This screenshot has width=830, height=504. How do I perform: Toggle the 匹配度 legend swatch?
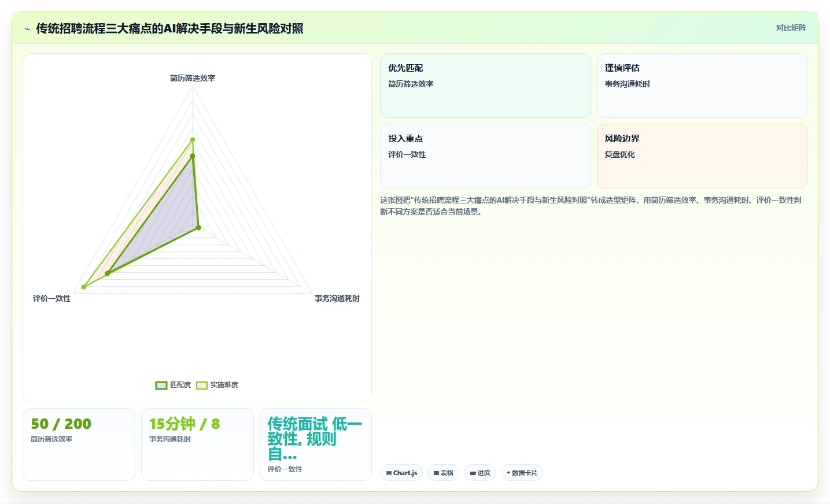tap(161, 386)
